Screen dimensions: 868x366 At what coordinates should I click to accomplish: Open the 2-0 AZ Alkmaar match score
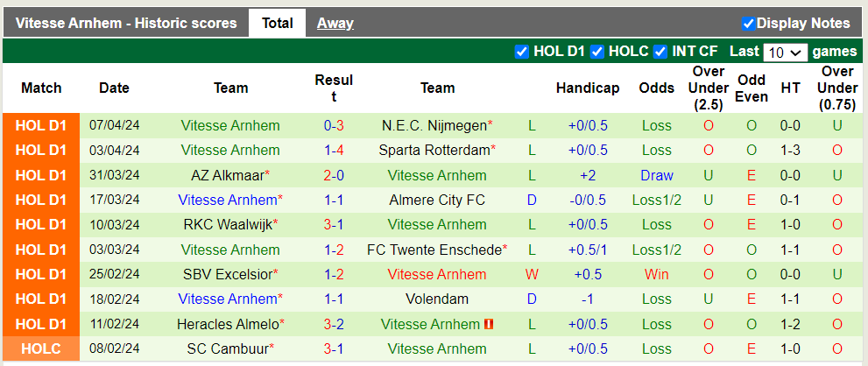point(334,175)
